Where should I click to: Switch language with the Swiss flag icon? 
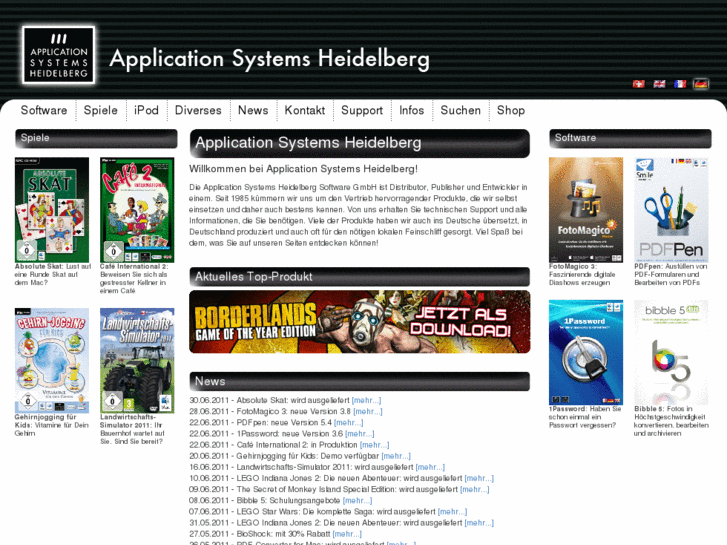tap(638, 84)
